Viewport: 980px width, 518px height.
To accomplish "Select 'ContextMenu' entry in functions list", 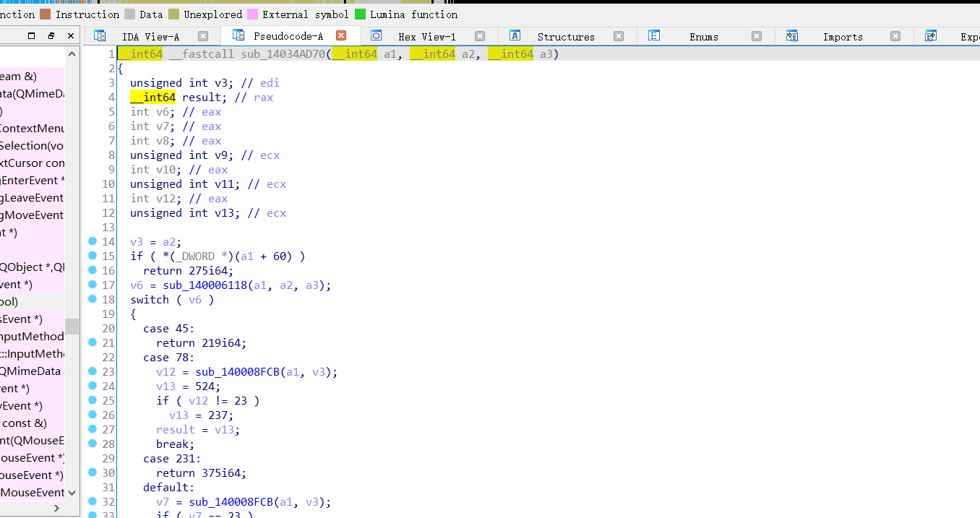I will [33, 129].
